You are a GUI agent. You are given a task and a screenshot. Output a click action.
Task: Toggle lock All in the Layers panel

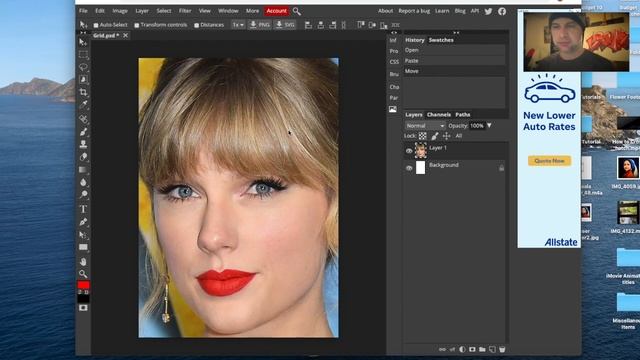pyautogui.click(x=459, y=136)
